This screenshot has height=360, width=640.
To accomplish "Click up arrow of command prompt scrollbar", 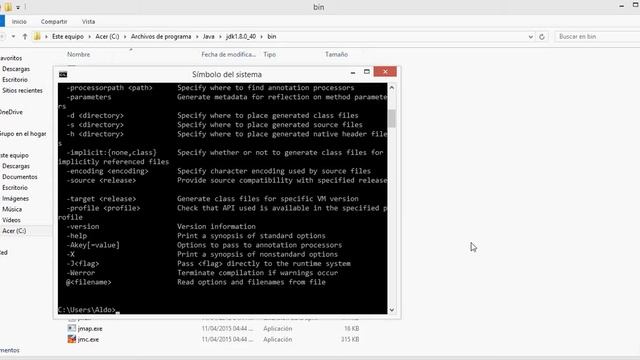I will (392, 87).
